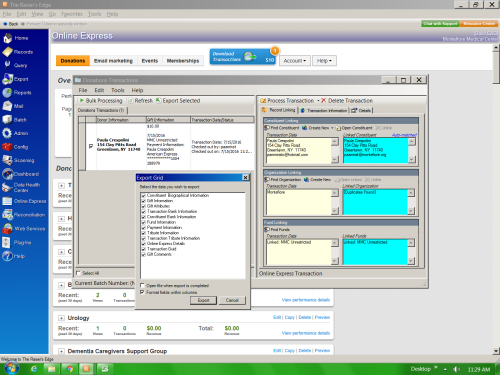Refresh the donations transactions grid
Viewport: 500px width, 375px height.
141,101
